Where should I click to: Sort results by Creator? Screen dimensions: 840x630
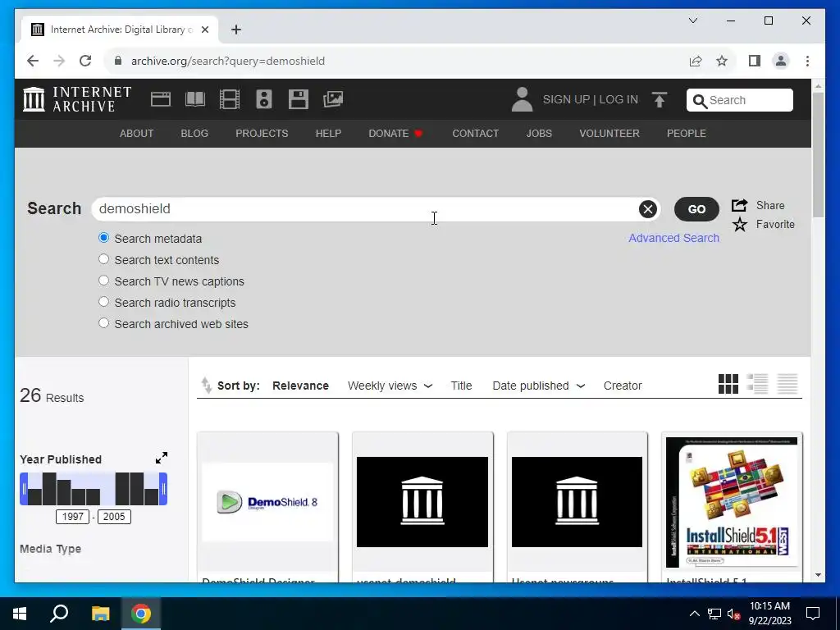coord(623,386)
